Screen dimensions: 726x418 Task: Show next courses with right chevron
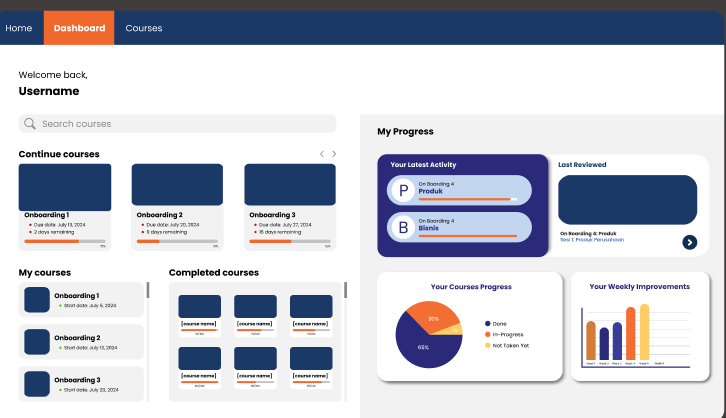coord(334,154)
